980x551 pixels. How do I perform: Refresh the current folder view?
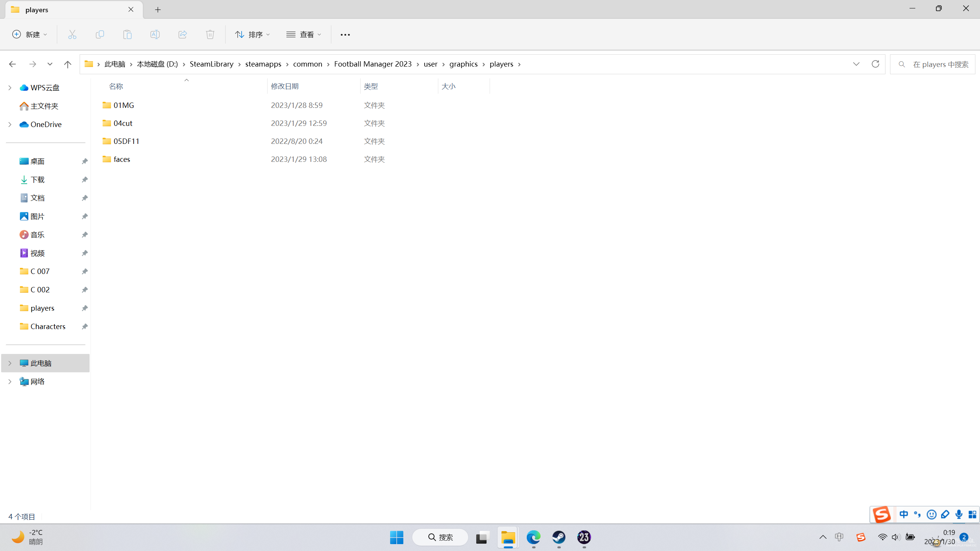coord(875,64)
